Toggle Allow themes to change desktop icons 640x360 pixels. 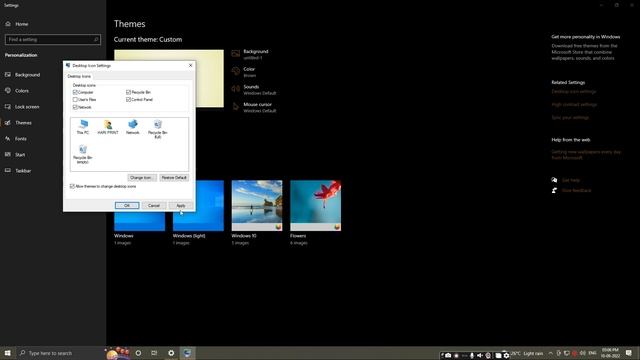pyautogui.click(x=72, y=186)
